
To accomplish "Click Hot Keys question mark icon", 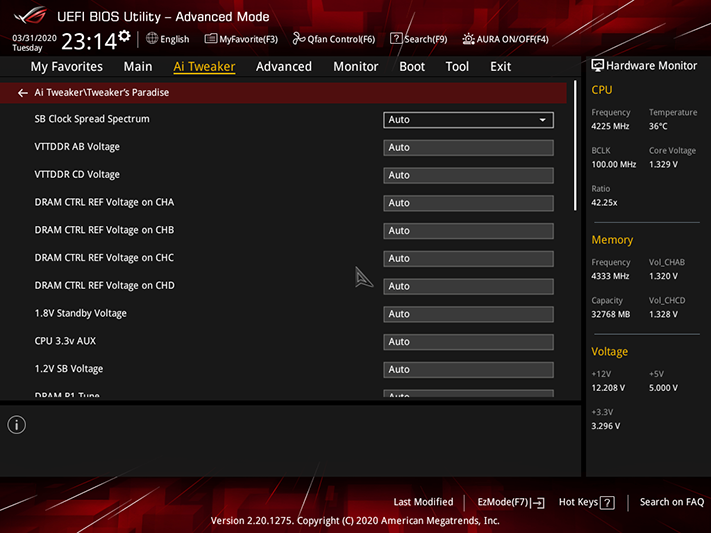I will pyautogui.click(x=607, y=503).
